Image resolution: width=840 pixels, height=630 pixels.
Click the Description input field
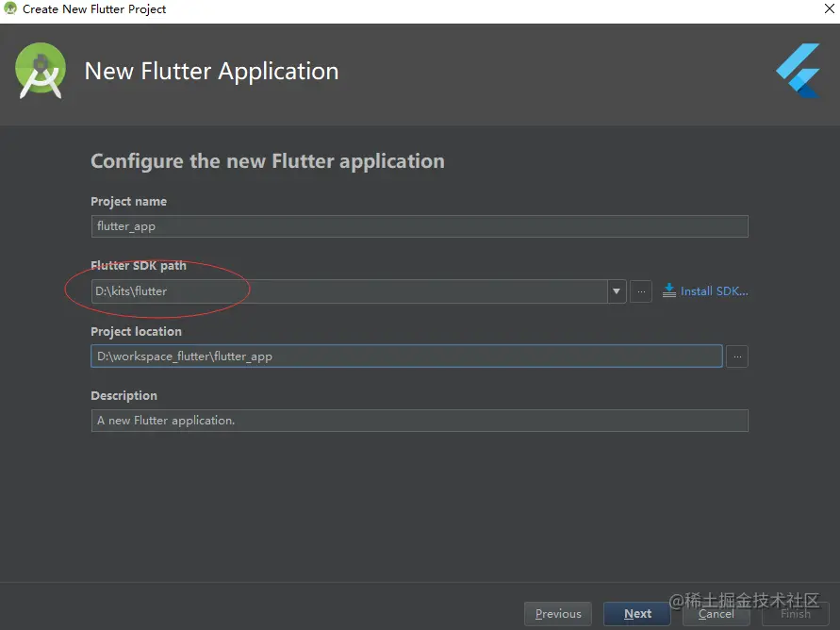click(x=420, y=421)
